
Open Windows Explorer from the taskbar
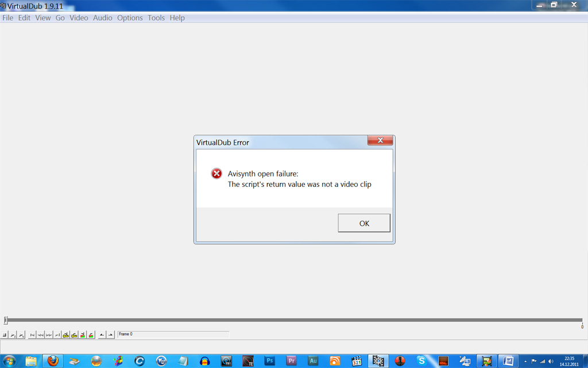coord(31,361)
